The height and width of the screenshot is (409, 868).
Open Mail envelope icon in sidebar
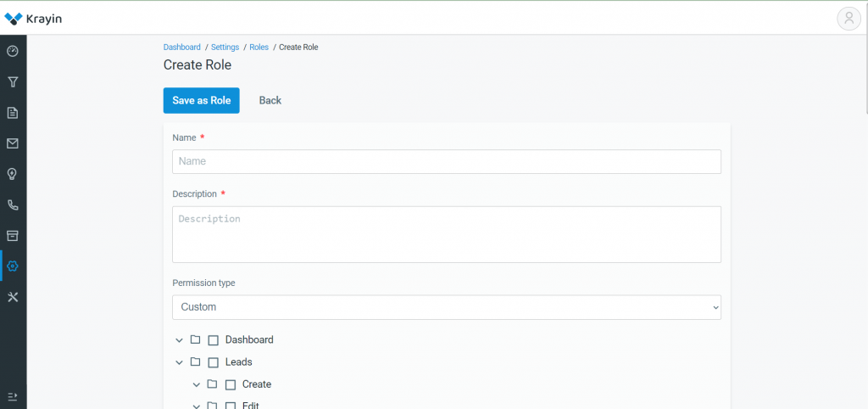click(x=13, y=143)
